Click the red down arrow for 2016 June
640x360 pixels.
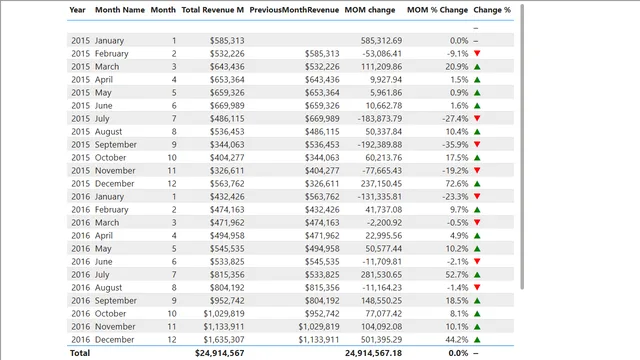pos(477,262)
